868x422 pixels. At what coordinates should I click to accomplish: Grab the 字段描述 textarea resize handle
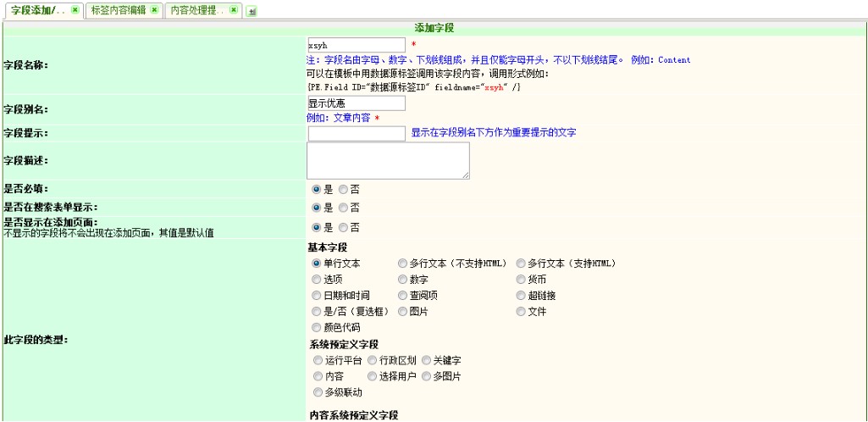pyautogui.click(x=466, y=175)
